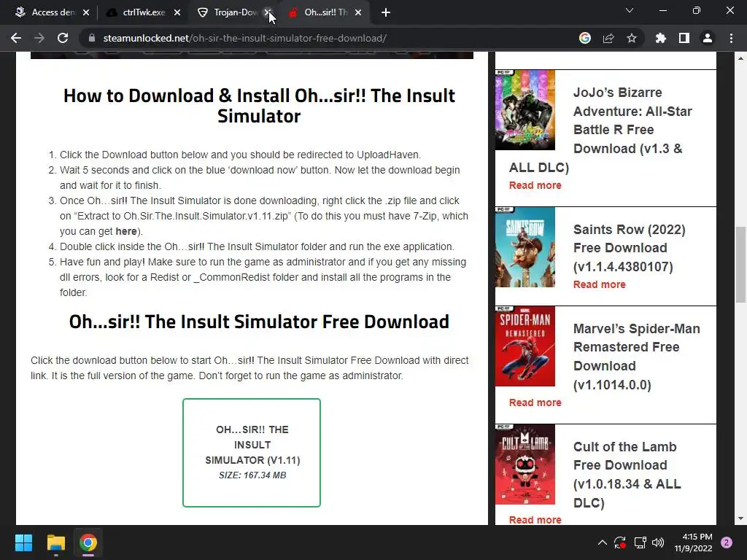Viewport: 747px width, 560px height.
Task: Click Read more under Spider-Man Remastered
Action: tap(535, 402)
